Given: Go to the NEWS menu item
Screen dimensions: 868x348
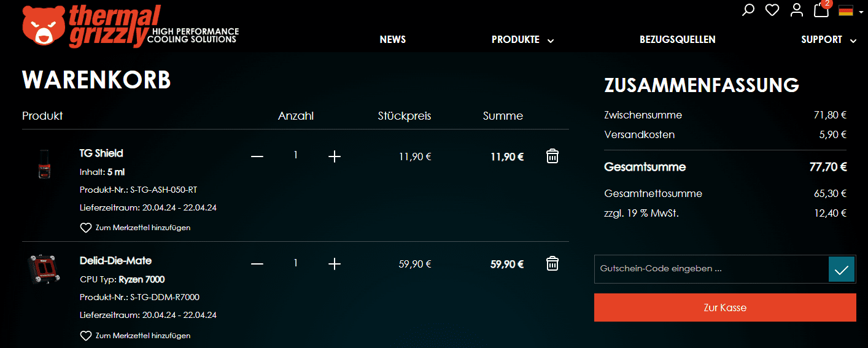Looking at the screenshot, I should (x=393, y=39).
